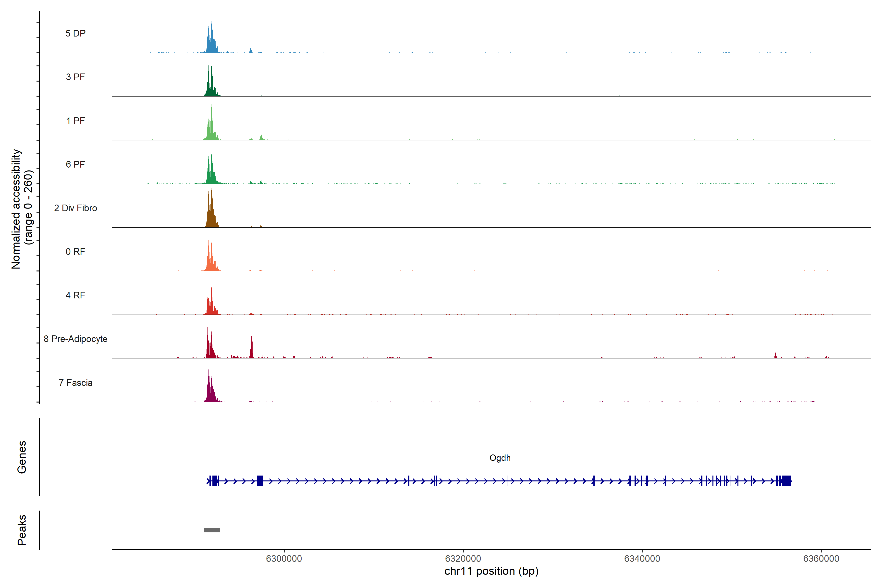Viewport: 882px width, 588px height.
Task: Click the 1 PF track label
Action: tap(75, 121)
